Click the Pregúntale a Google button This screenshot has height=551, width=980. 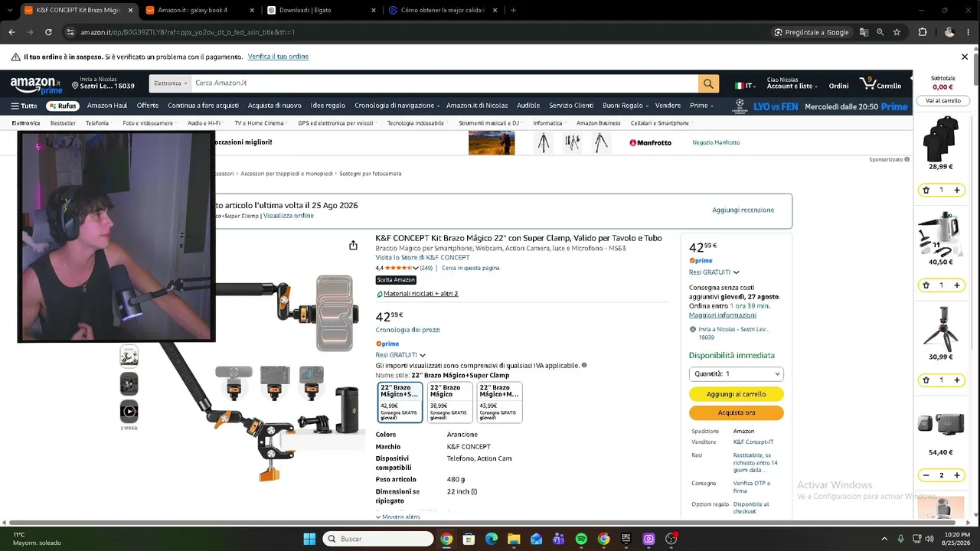[x=812, y=32]
